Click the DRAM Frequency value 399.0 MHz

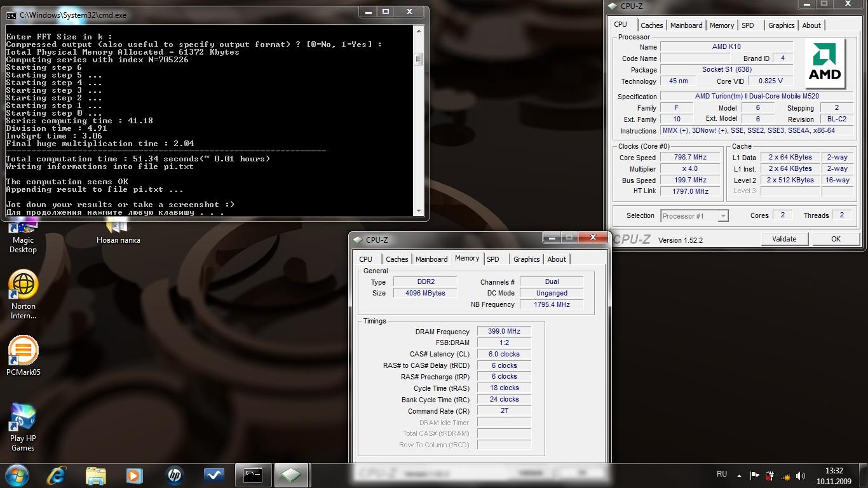pyautogui.click(x=504, y=332)
